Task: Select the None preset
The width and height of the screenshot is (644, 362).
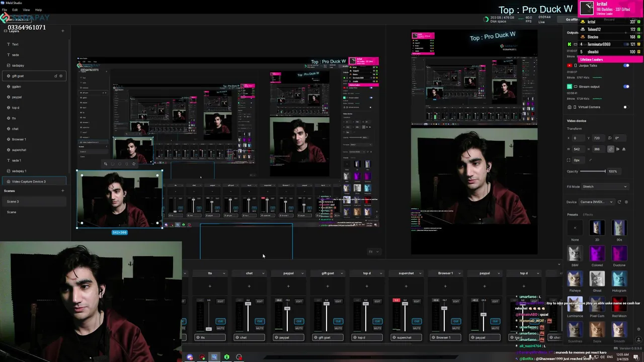Action: point(575,228)
